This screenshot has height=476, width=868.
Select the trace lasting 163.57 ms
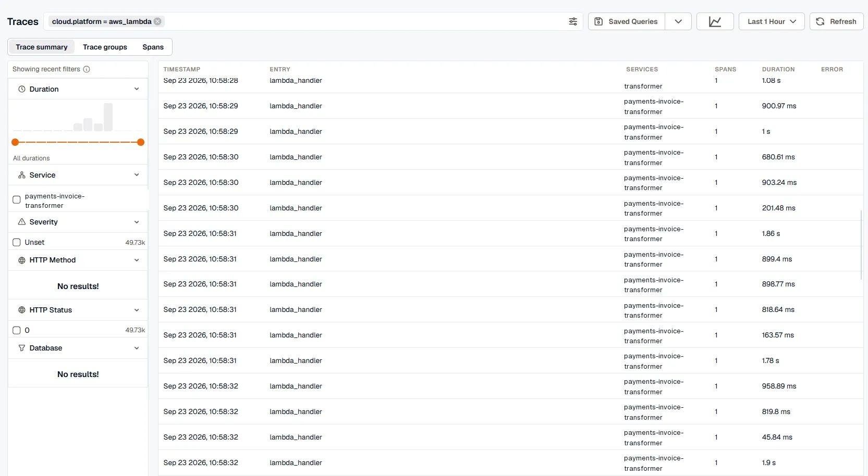tap(511, 335)
